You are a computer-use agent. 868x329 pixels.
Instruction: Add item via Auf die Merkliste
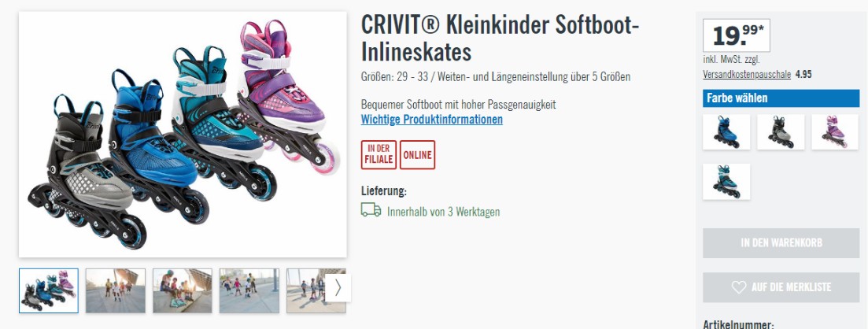click(x=781, y=287)
